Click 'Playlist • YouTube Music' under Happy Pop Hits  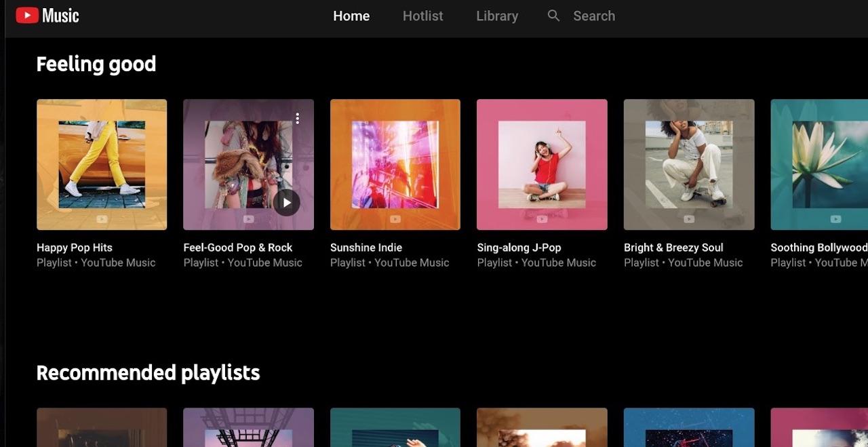click(96, 263)
